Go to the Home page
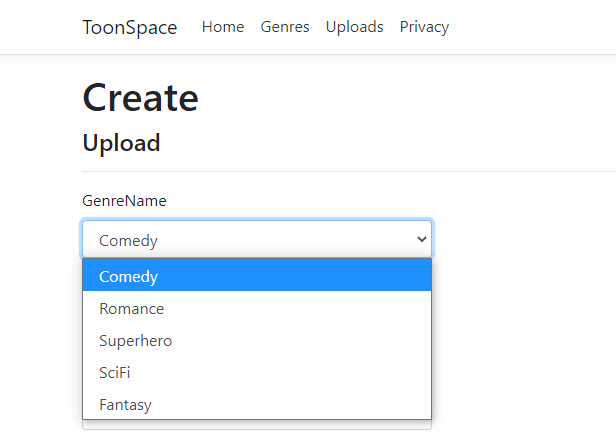The width and height of the screenshot is (616, 440). pos(223,27)
